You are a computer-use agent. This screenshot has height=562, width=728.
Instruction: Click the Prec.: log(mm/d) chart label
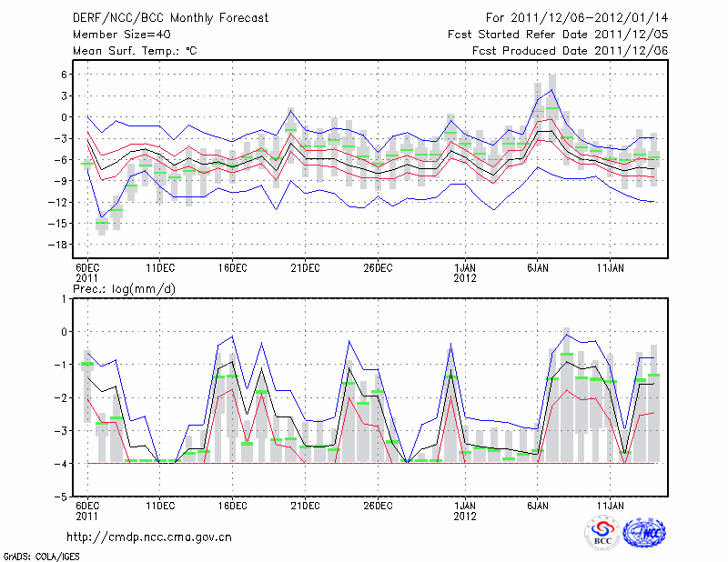(125, 288)
